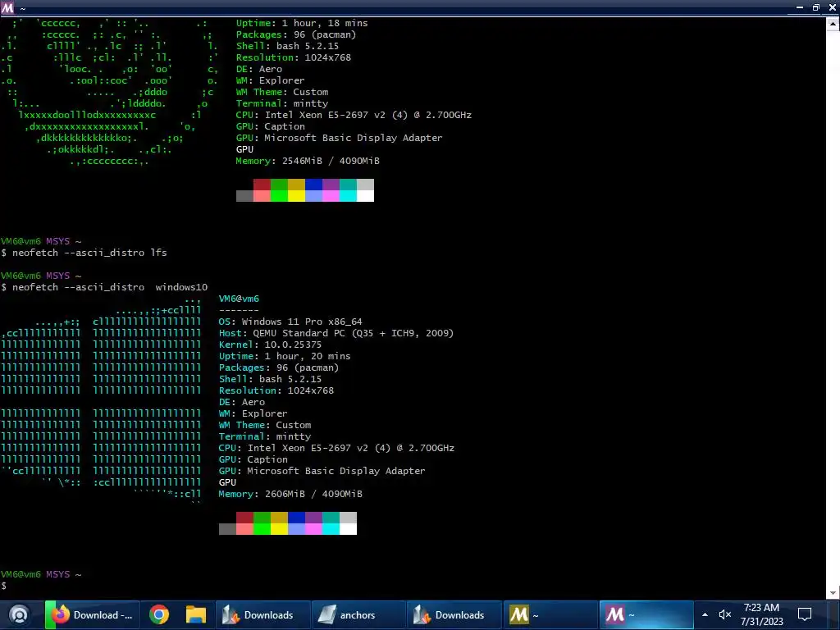Click 'Uptime: 1 hour, 18 mins' text
The height and width of the screenshot is (630, 840).
[x=302, y=23]
